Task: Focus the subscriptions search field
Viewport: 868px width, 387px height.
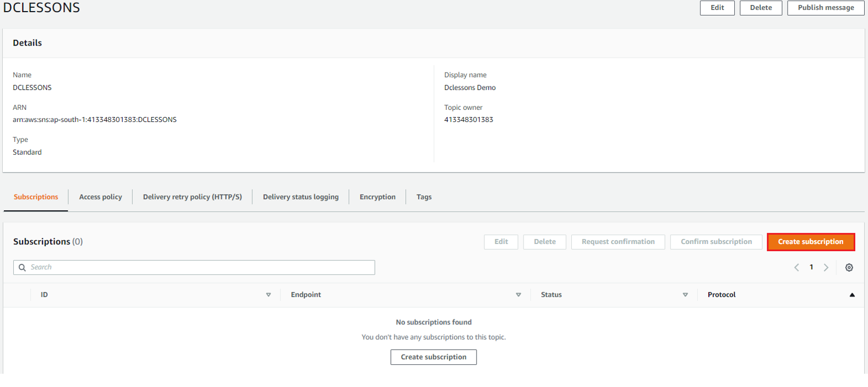Action: [200, 267]
